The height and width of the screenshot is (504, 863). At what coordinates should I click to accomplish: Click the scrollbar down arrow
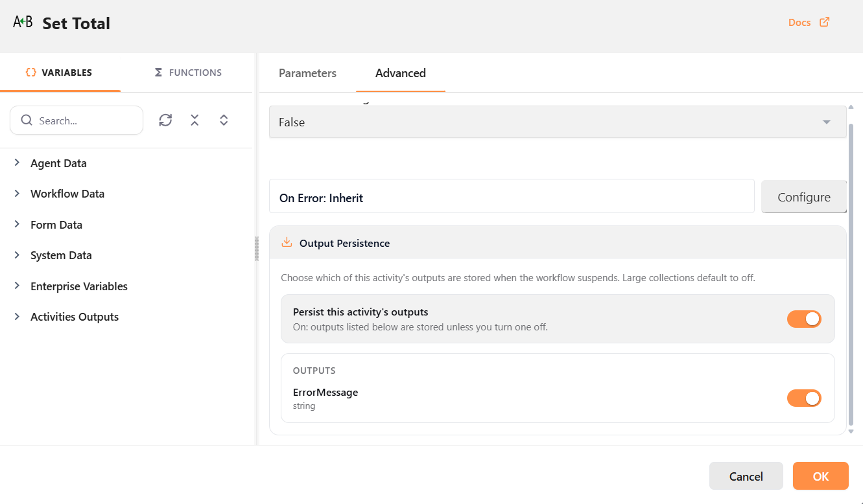851,431
